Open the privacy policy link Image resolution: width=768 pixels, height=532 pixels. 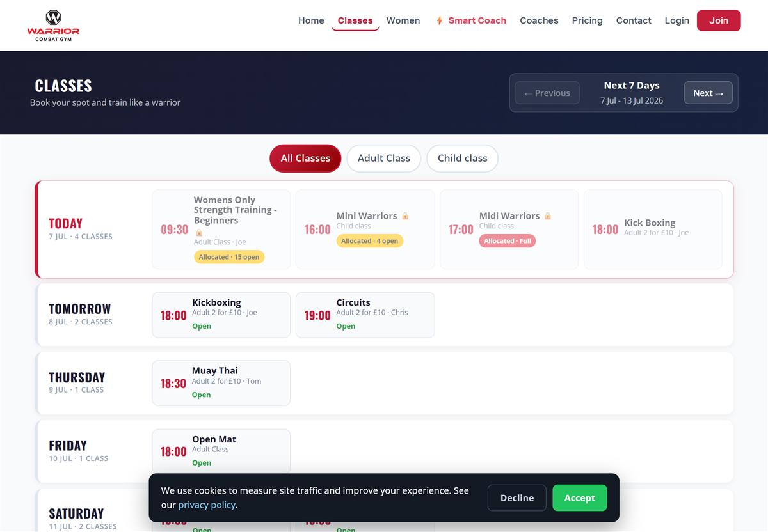click(x=207, y=505)
